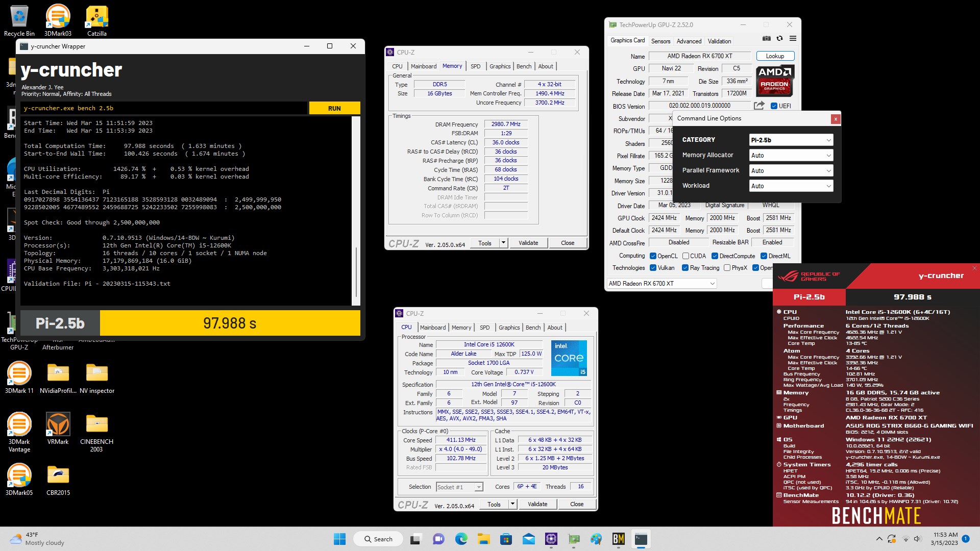Select the 3DMark05 desktop shortcut
980x551 pixels.
point(19,480)
